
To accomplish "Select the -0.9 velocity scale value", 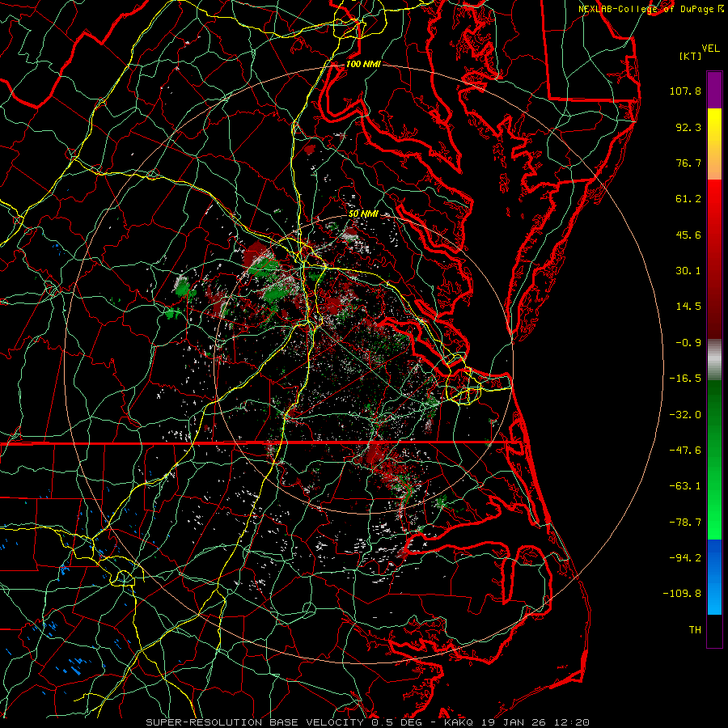I will tap(688, 343).
